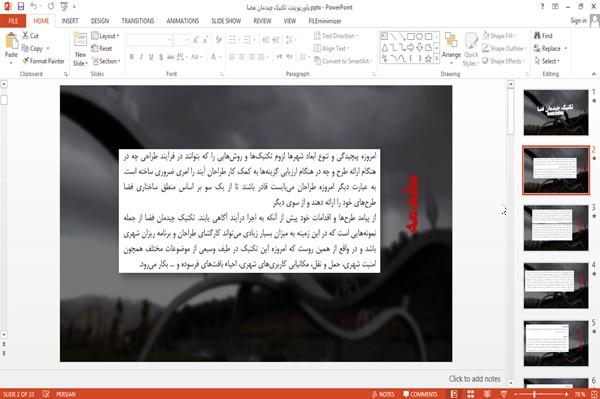Click the Sign in link
Viewport: 600px width, 399px height.
click(578, 21)
